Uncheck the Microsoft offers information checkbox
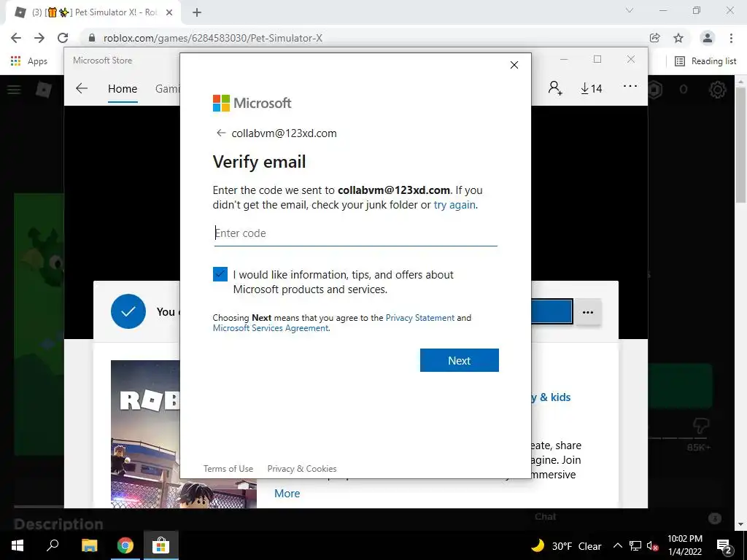The height and width of the screenshot is (560, 747). [220, 274]
